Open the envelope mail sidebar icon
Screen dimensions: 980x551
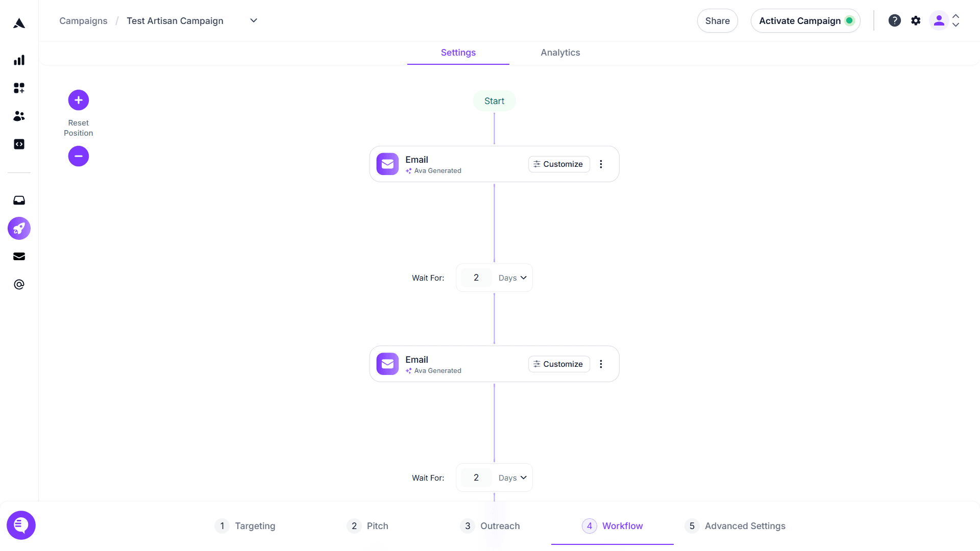tap(19, 257)
